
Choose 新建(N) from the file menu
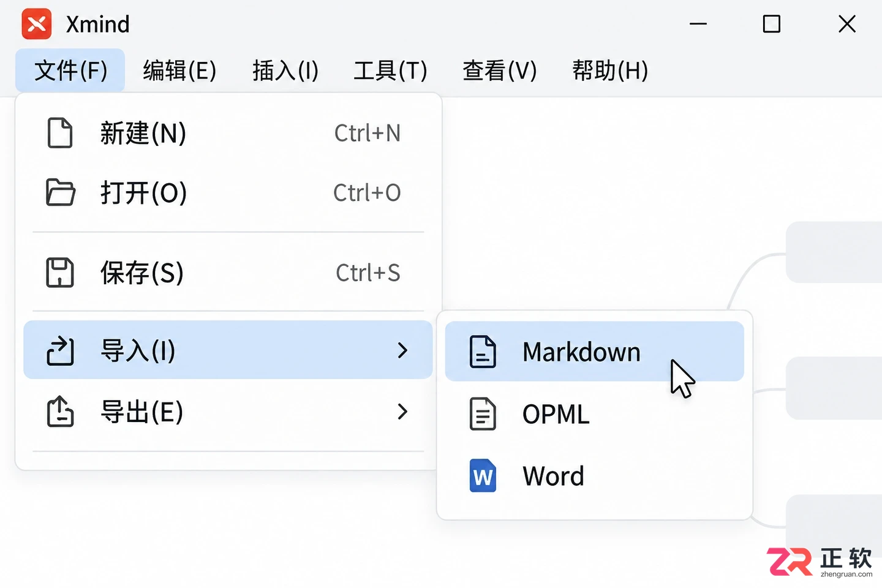click(x=228, y=133)
